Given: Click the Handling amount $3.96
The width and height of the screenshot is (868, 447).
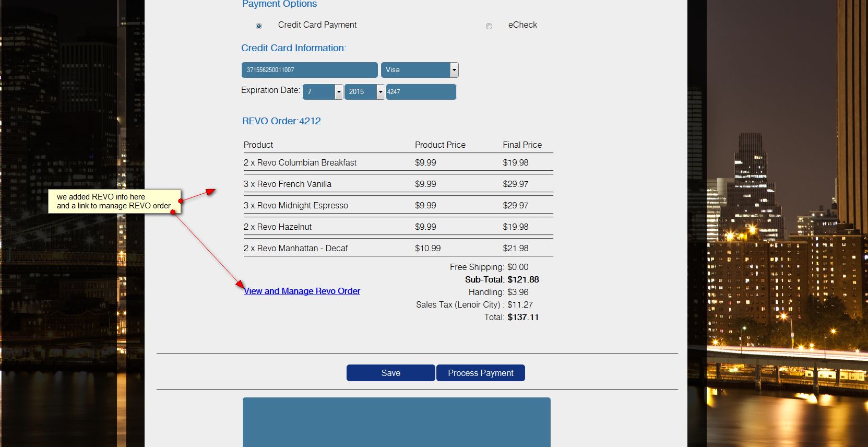Looking at the screenshot, I should [518, 292].
